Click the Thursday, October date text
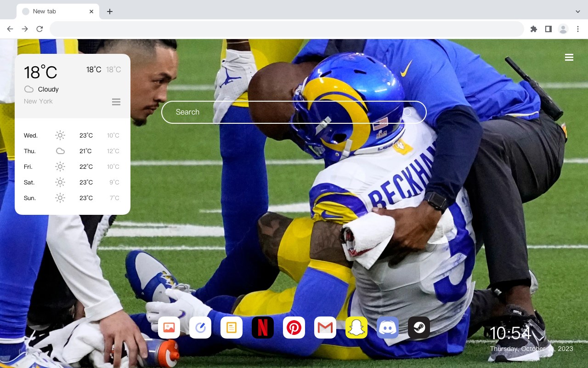The height and width of the screenshot is (368, 588). (x=531, y=349)
